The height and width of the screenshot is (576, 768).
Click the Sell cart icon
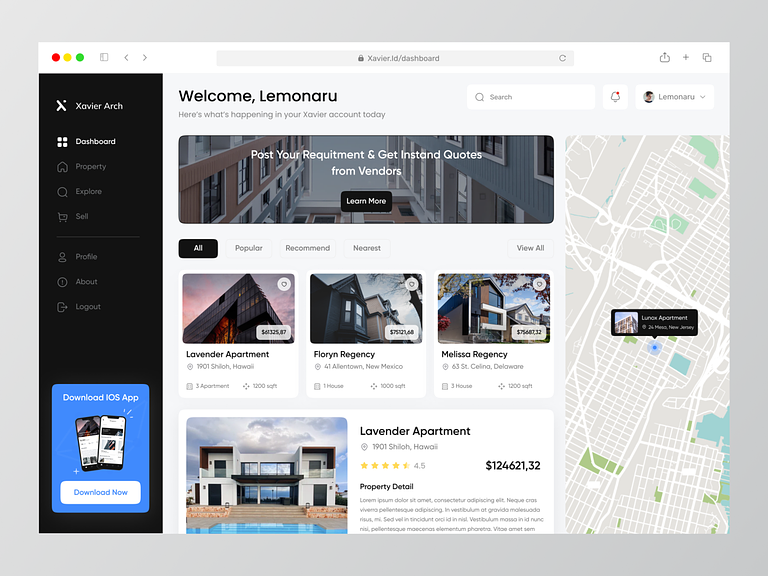coord(62,216)
